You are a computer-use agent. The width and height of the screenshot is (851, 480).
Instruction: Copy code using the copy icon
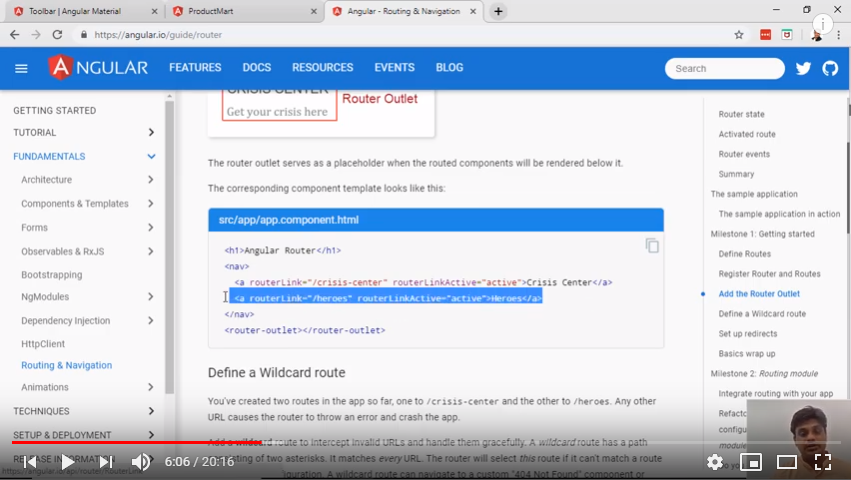coord(652,245)
